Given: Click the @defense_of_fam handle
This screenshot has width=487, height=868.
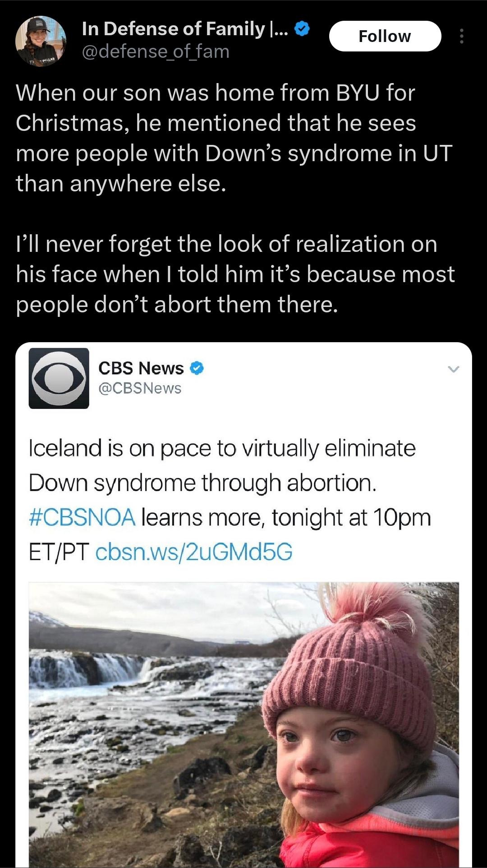Looking at the screenshot, I should (156, 52).
